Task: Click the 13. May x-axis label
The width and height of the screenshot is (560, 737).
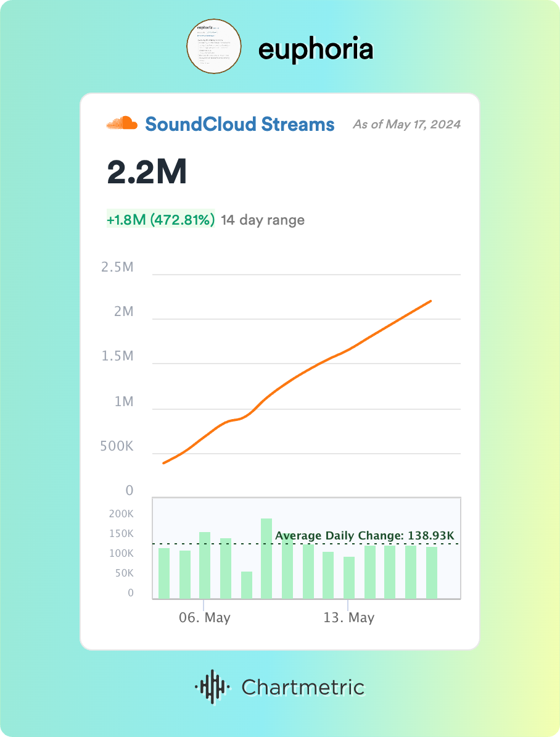Action: point(348,617)
